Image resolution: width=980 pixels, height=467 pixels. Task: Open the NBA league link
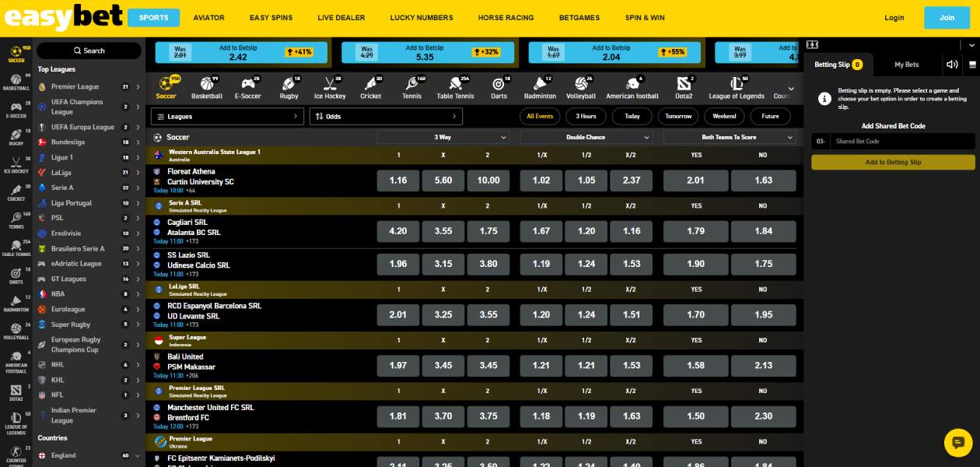coord(58,294)
